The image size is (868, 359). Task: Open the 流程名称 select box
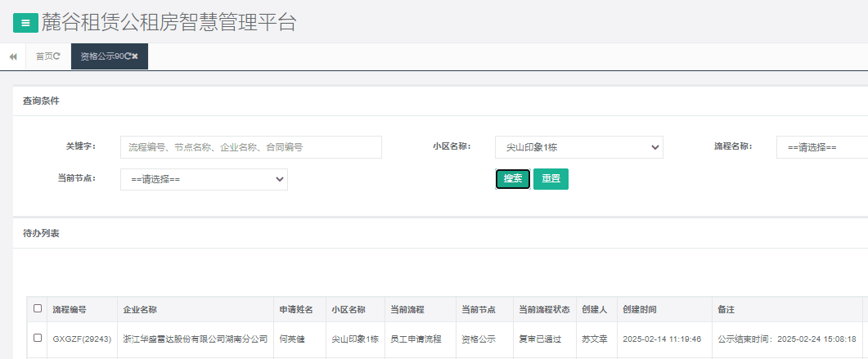click(x=821, y=147)
